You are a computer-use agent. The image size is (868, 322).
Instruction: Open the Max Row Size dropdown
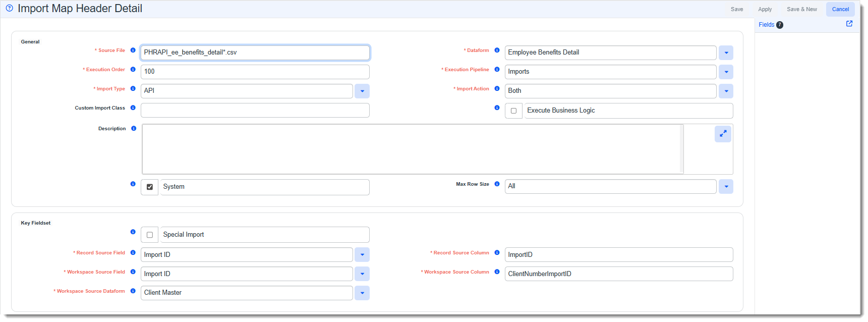[x=726, y=187]
